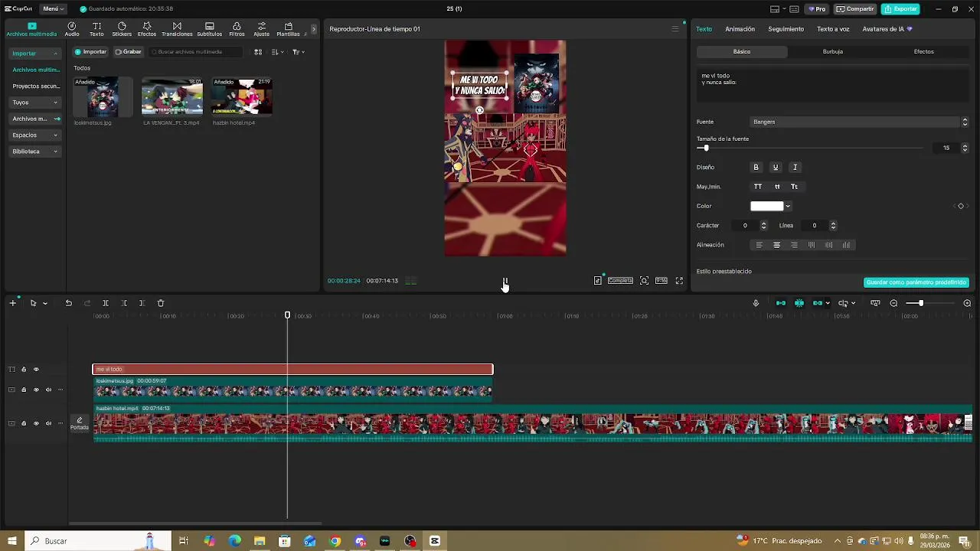980x551 pixels.
Task: Click the white text color swatch
Action: coord(766,206)
